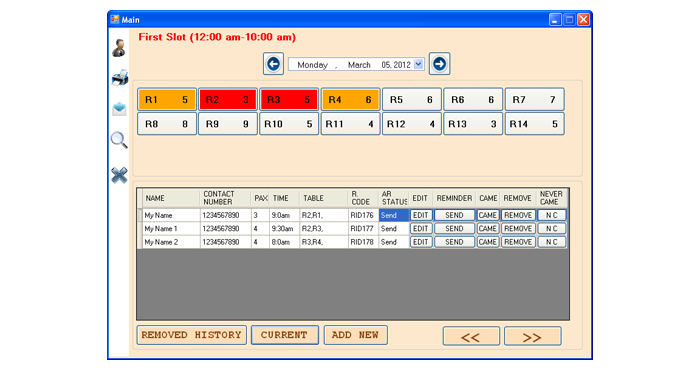Click SEND reminder for My Name 2

coord(454,242)
